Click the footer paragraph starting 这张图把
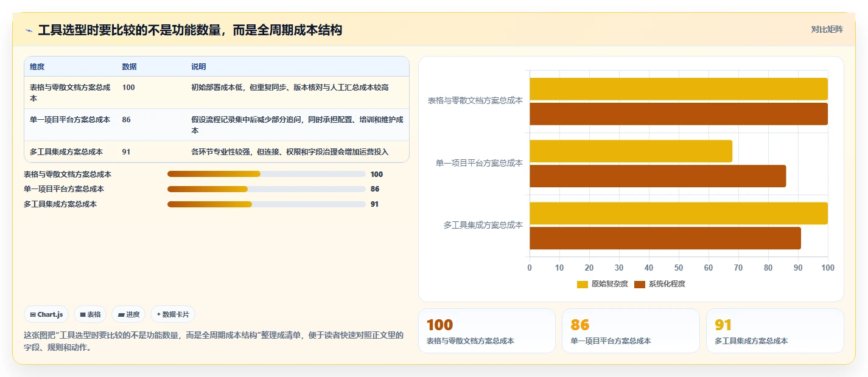This screenshot has width=868, height=377. pyautogui.click(x=214, y=341)
